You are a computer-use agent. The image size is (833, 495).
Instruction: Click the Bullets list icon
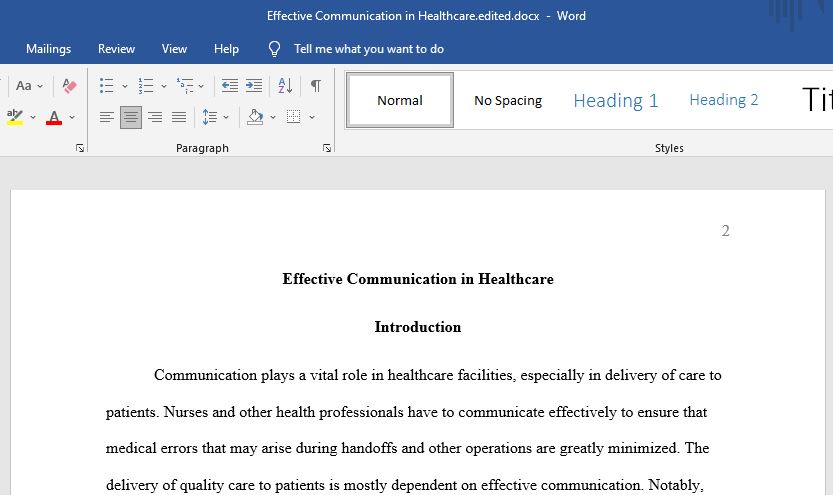coord(107,86)
